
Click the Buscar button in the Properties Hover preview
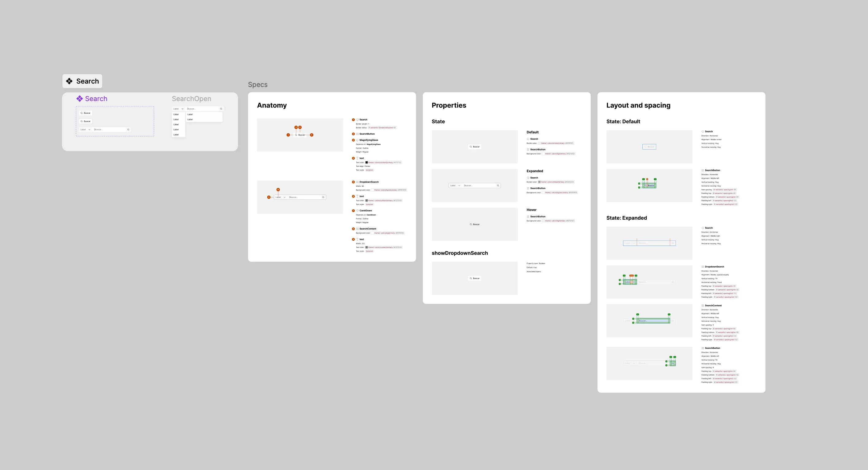pyautogui.click(x=475, y=224)
